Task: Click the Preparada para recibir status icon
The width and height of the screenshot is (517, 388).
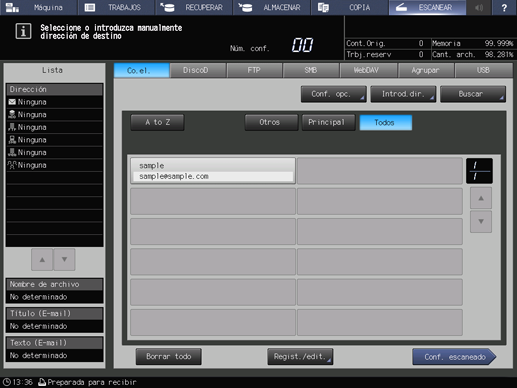Action: coord(42,382)
